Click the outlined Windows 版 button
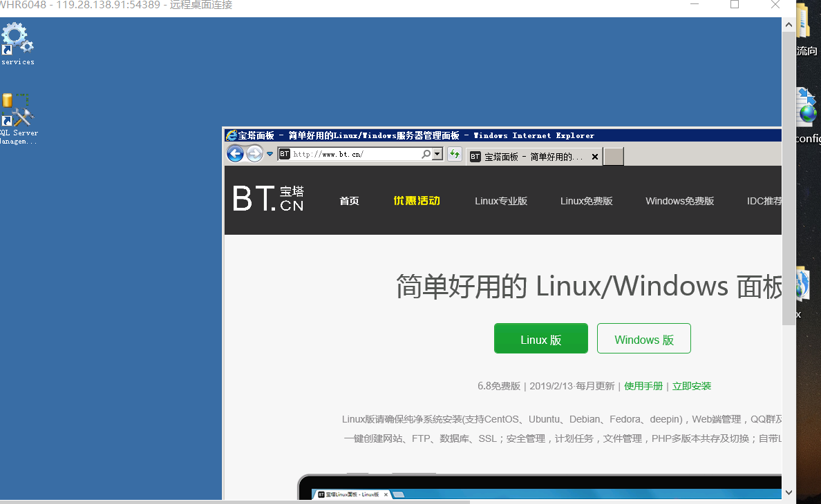 click(x=644, y=338)
